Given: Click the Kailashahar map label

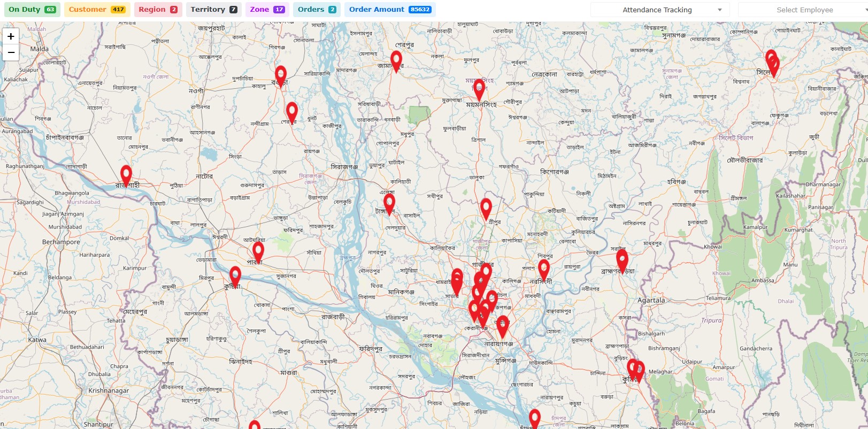Looking at the screenshot, I should coord(790,196).
